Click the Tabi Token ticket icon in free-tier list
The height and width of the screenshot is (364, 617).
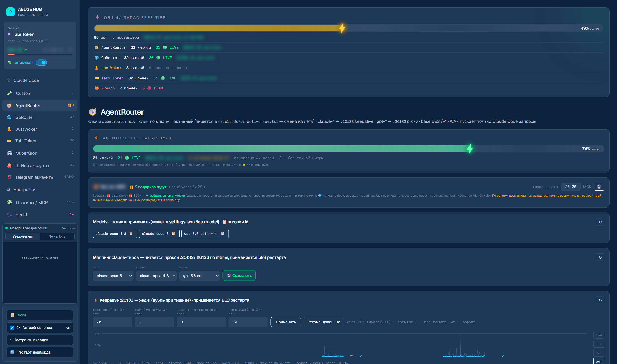point(97,78)
